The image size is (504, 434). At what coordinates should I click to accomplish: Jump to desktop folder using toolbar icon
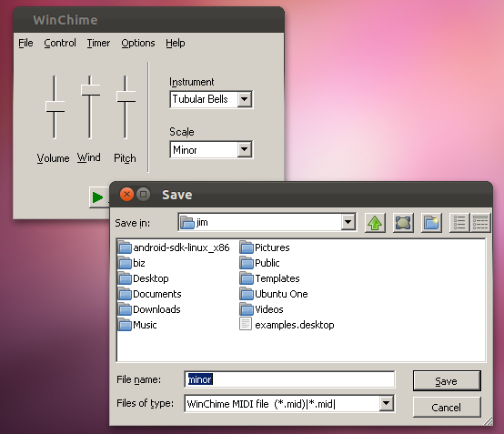403,223
